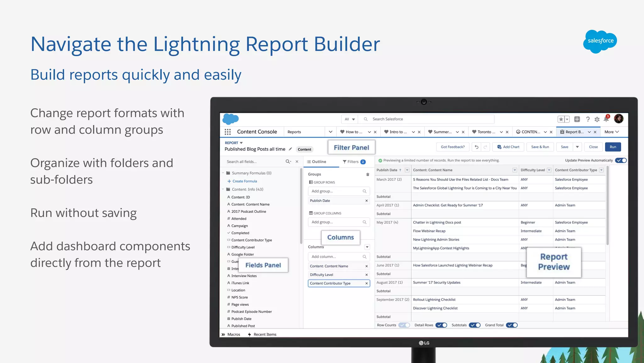This screenshot has height=363, width=644.
Task: Click the Salesforce cloud logo in app
Action: (230, 119)
